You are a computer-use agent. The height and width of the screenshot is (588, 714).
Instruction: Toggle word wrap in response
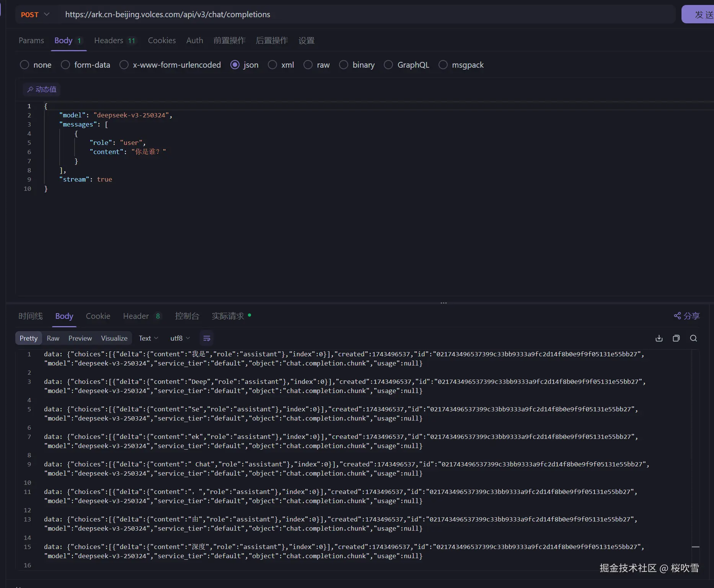point(207,338)
